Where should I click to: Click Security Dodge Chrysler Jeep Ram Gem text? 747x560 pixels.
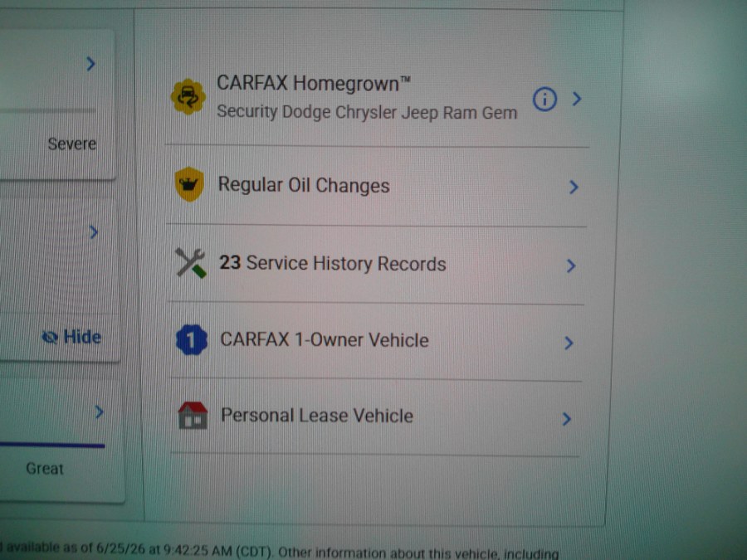point(367,112)
